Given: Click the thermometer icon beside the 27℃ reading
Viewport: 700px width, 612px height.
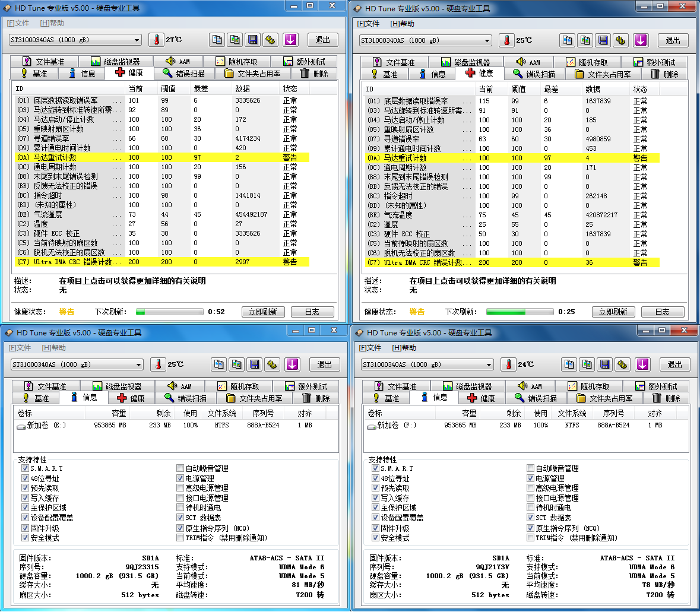Looking at the screenshot, I should (x=156, y=40).
